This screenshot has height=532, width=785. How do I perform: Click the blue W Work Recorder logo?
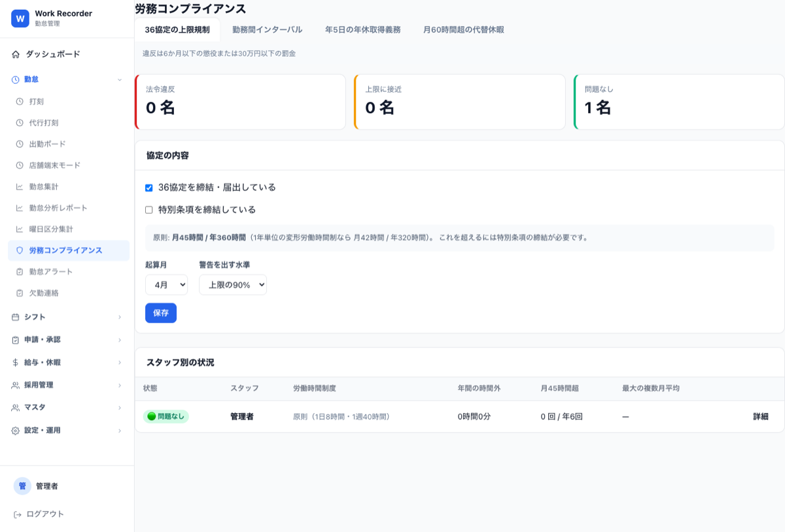coord(20,18)
